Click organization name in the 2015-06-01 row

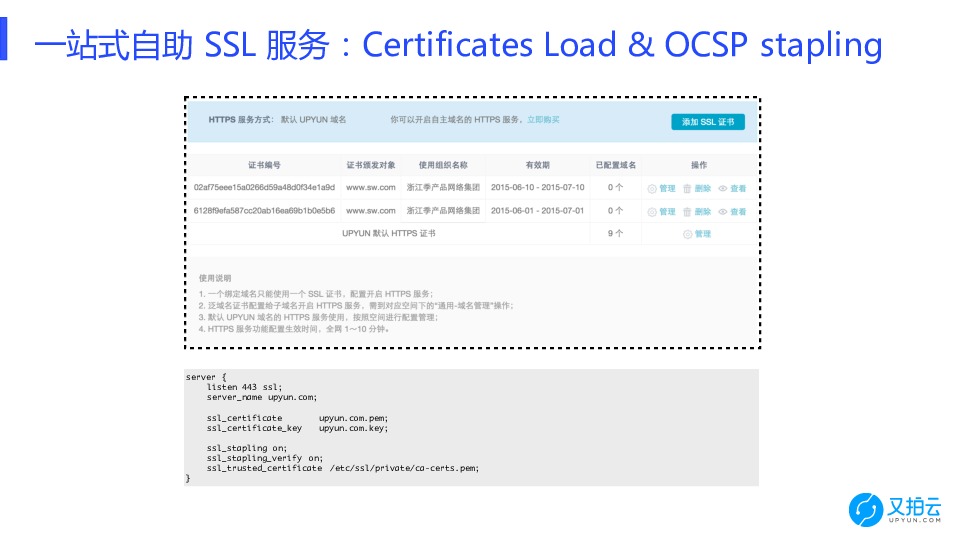(x=443, y=211)
